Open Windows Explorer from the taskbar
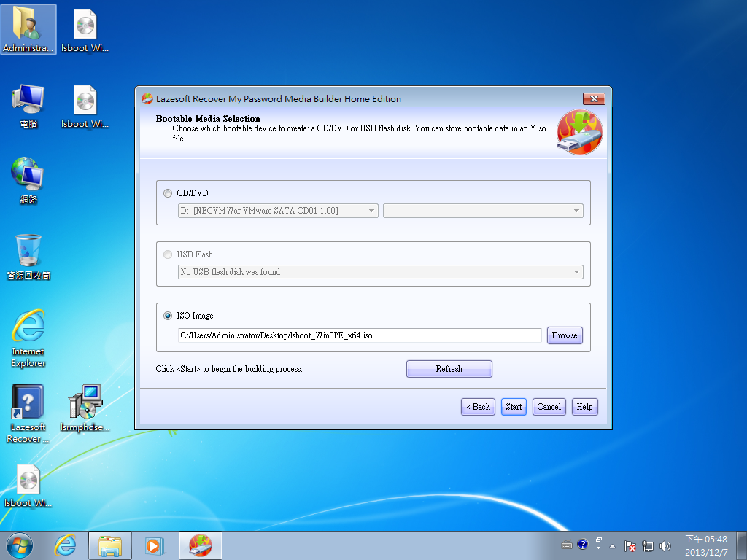747x560 pixels. click(109, 545)
